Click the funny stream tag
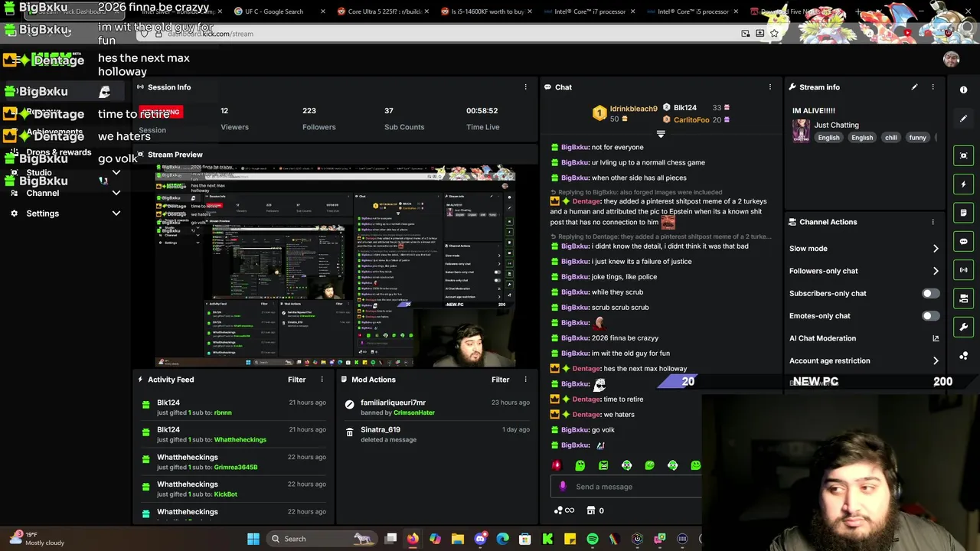The image size is (980, 551). pyautogui.click(x=917, y=138)
